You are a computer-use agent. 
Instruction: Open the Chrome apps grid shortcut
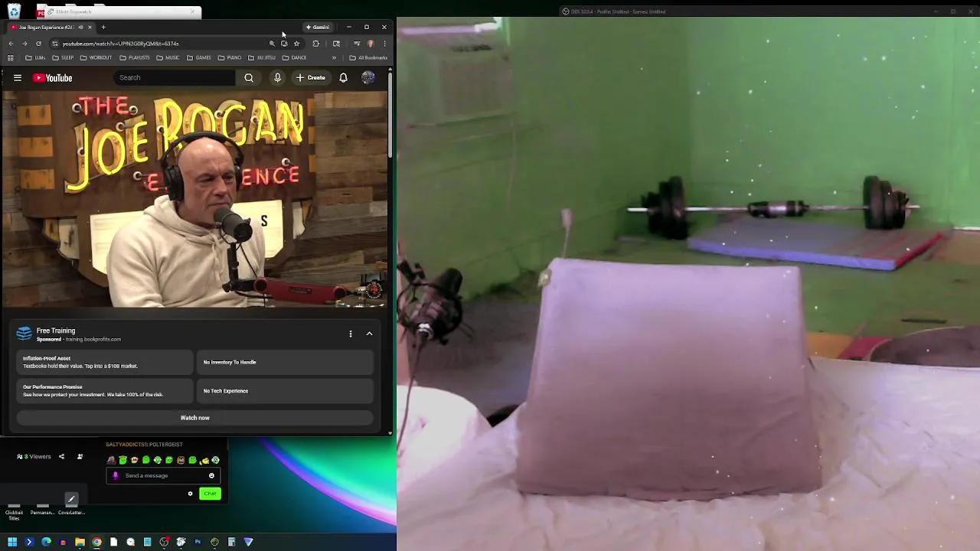(11, 57)
